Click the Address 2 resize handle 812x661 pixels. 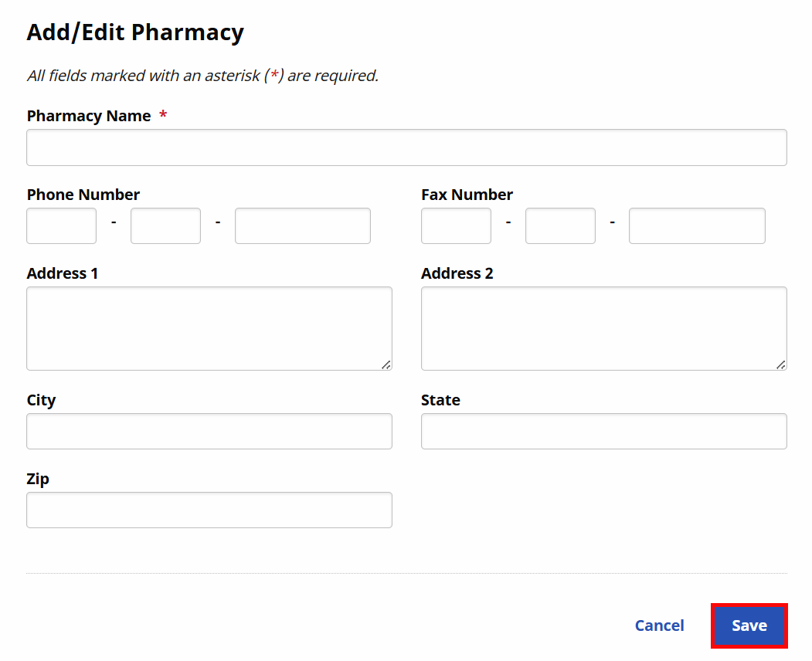pos(781,364)
